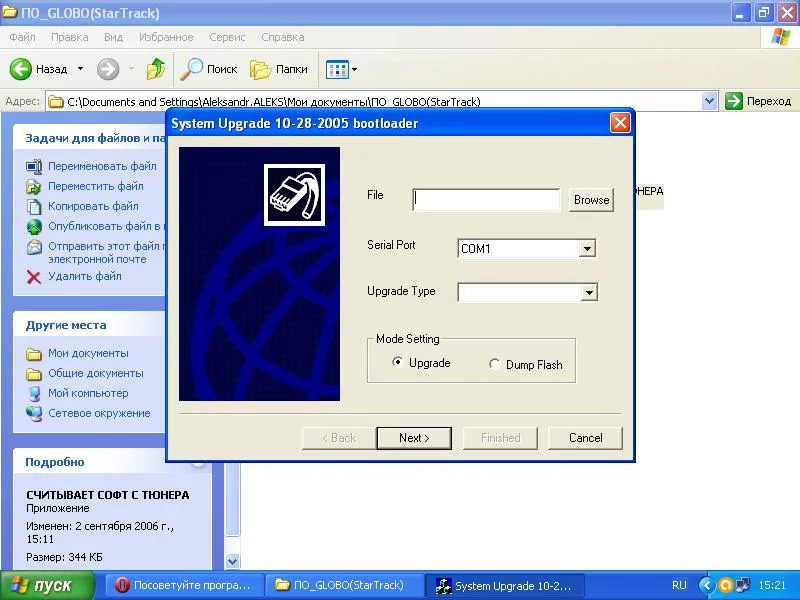This screenshot has width=800, height=600.
Task: Select the Dump Flash mode option
Action: 495,365
